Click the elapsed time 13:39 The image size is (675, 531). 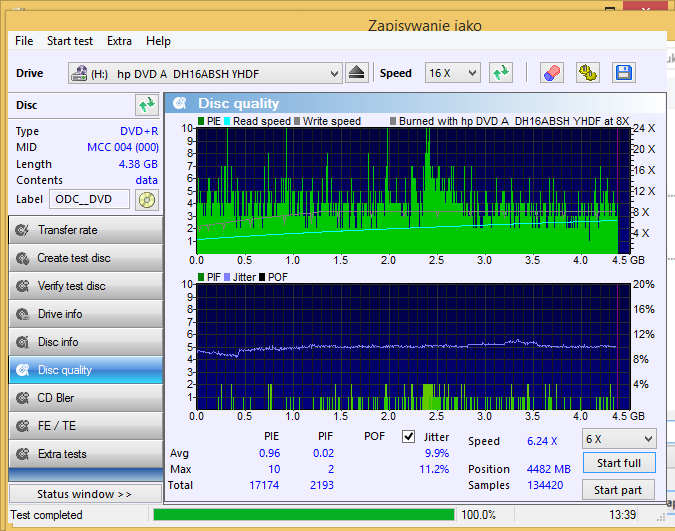(622, 515)
